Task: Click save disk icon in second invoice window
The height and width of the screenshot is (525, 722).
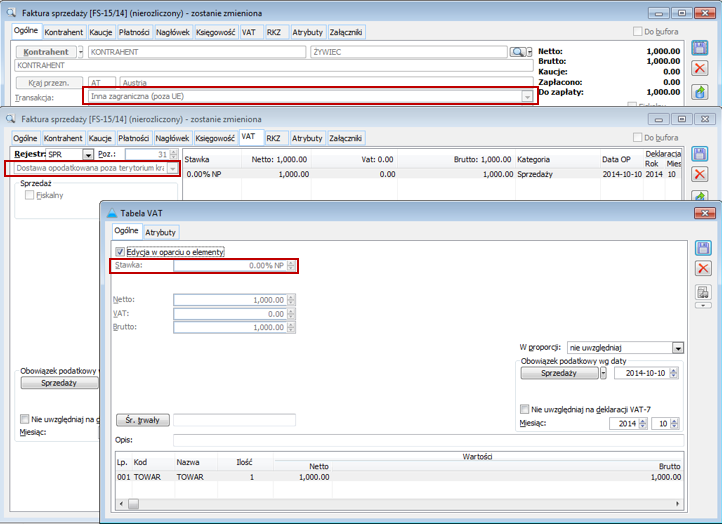Action: coord(701,154)
